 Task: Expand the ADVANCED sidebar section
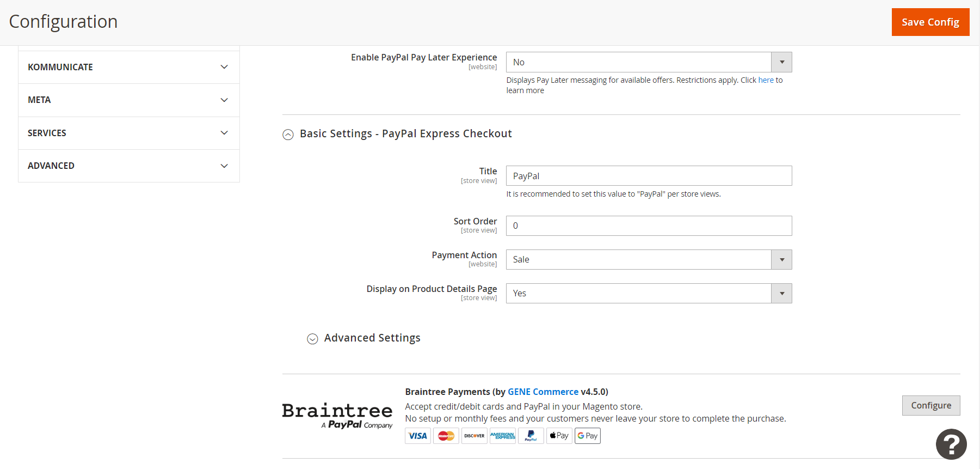129,166
